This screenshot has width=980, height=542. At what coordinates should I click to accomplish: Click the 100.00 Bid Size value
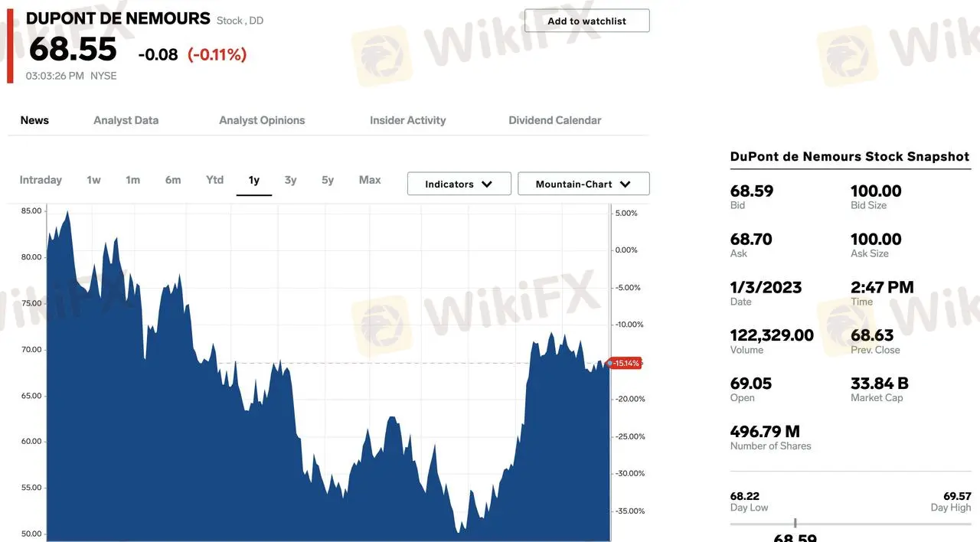(x=876, y=191)
